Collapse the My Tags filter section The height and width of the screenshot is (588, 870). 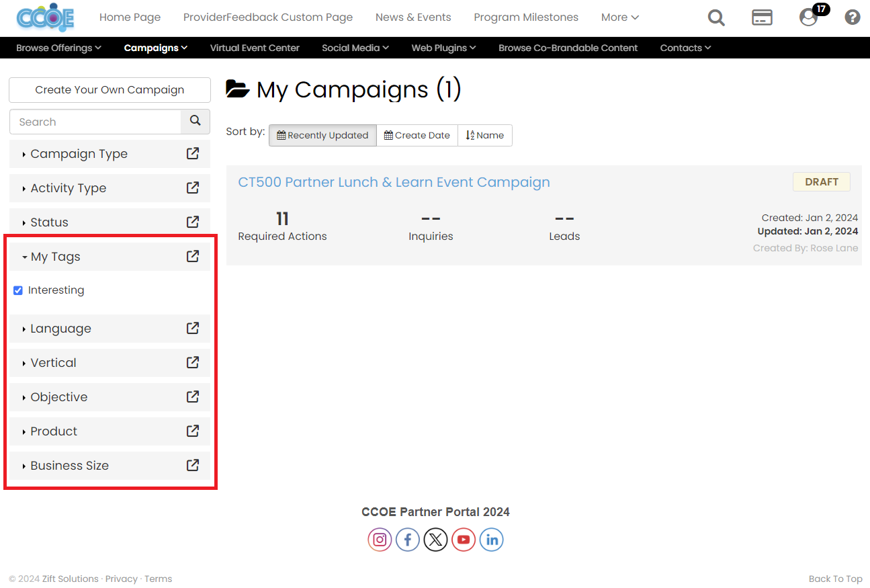coord(55,256)
